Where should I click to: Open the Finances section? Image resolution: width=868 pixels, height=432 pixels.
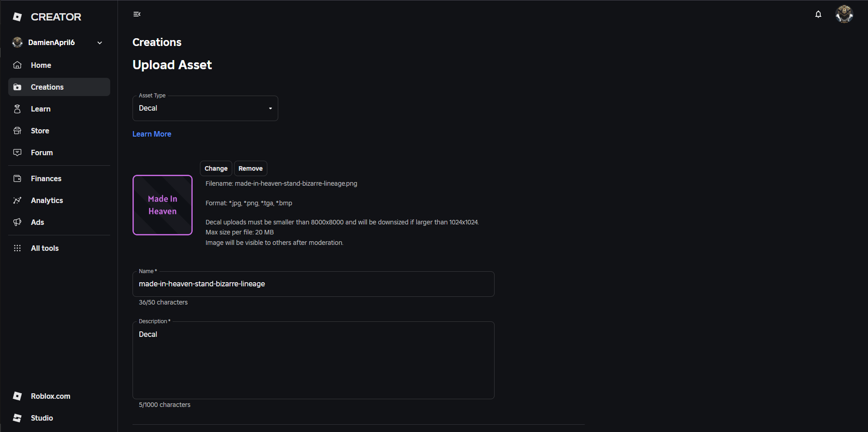click(46, 178)
